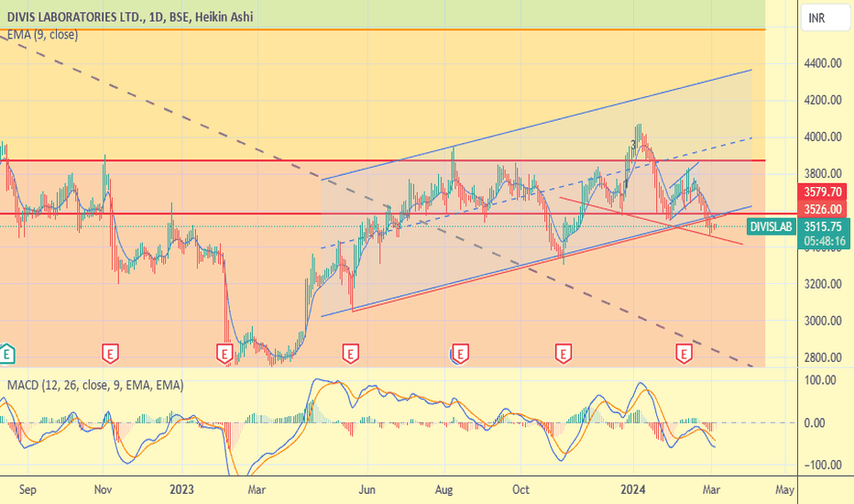
Task: Click the Oct label on time axis
Action: (x=520, y=489)
